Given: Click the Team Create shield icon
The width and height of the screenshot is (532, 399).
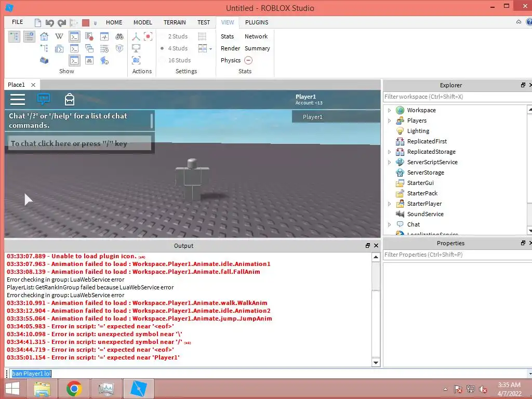Looking at the screenshot, I should [119, 48].
